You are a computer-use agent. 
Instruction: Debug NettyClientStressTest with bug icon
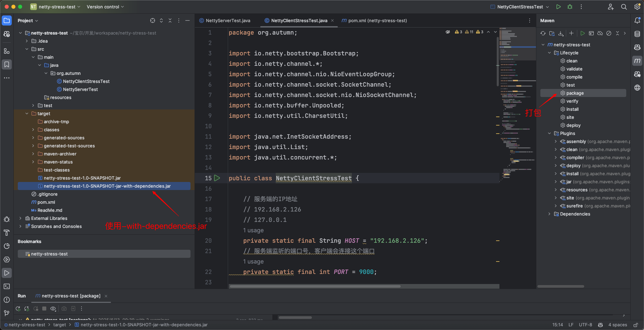point(570,7)
